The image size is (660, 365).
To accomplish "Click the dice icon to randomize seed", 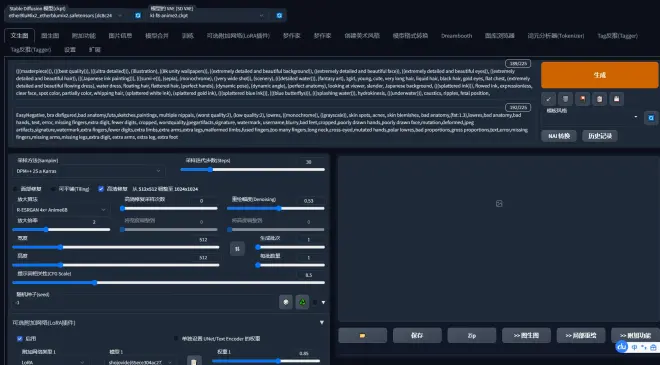I will [286, 302].
